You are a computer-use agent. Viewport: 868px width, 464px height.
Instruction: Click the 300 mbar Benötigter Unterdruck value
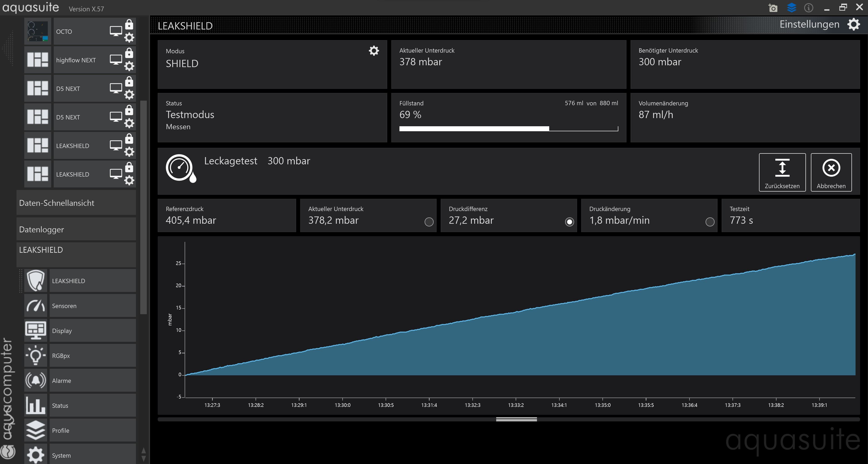coord(660,62)
